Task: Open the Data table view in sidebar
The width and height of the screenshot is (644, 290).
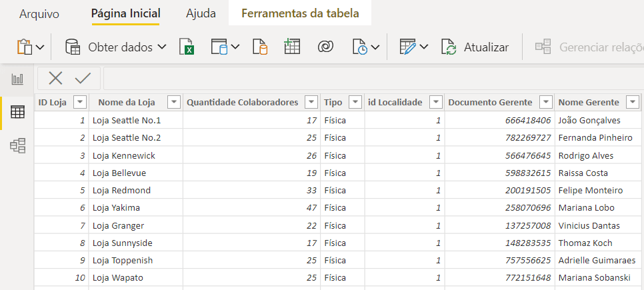Action: [17, 112]
